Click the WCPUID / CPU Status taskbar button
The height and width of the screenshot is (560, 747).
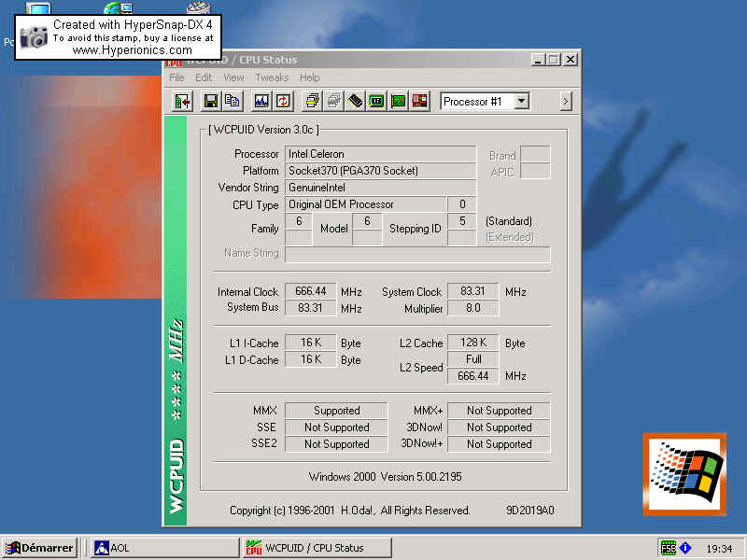[317, 548]
